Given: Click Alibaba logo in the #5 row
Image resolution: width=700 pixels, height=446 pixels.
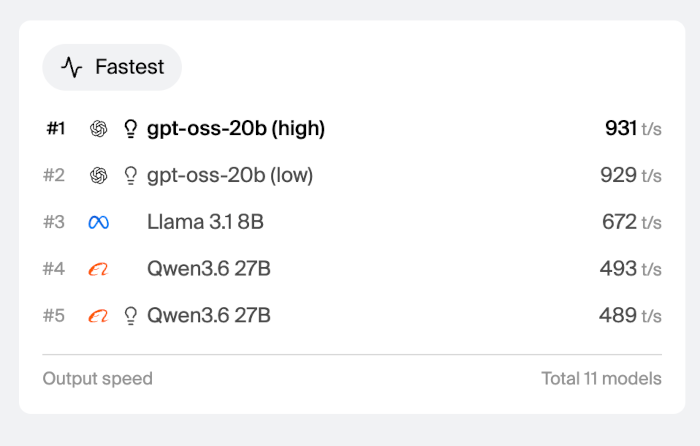Looking at the screenshot, I should click(99, 316).
